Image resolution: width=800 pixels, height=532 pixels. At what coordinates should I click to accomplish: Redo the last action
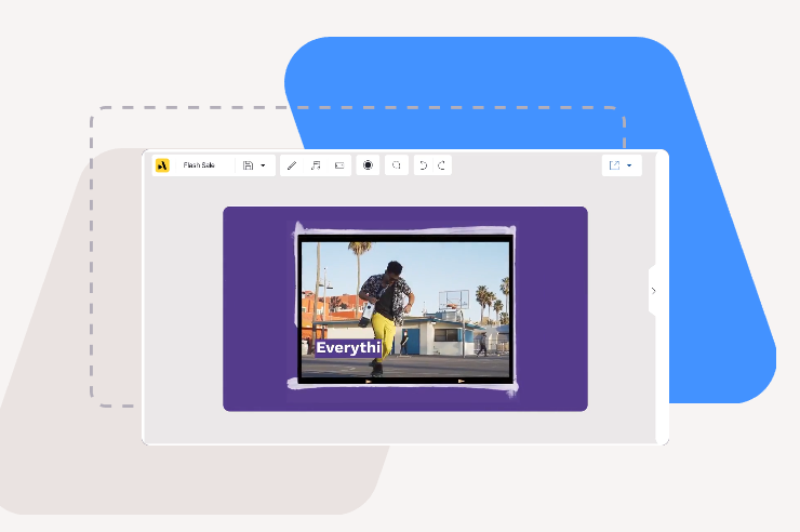point(442,165)
